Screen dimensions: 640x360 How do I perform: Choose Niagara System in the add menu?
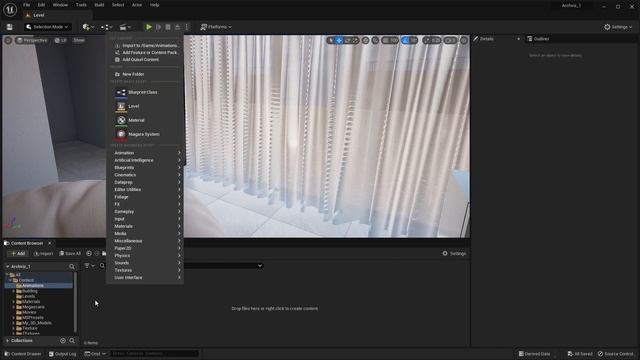pyautogui.click(x=144, y=134)
